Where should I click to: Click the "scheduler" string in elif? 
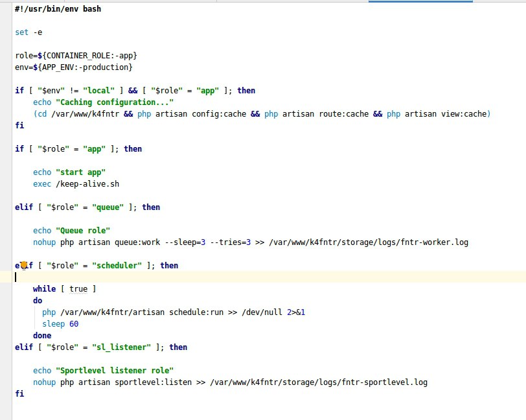click(x=117, y=266)
